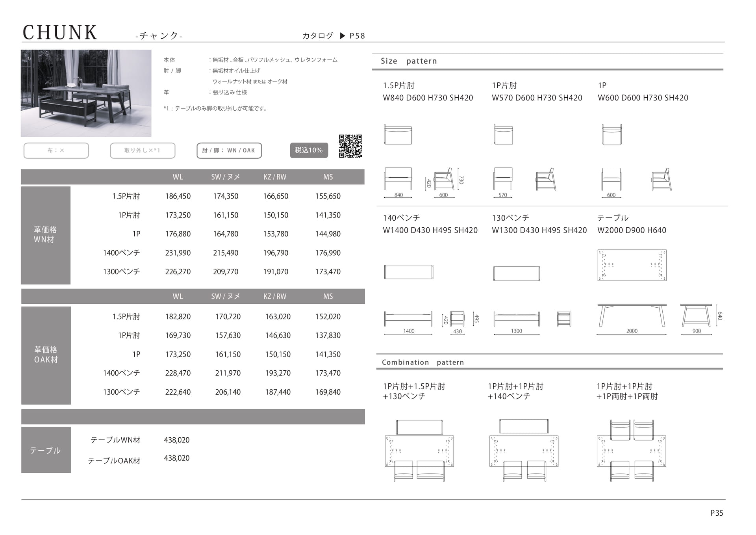Click the 肘/脚: WN/OAK badge
756x535 pixels.
coord(229,150)
